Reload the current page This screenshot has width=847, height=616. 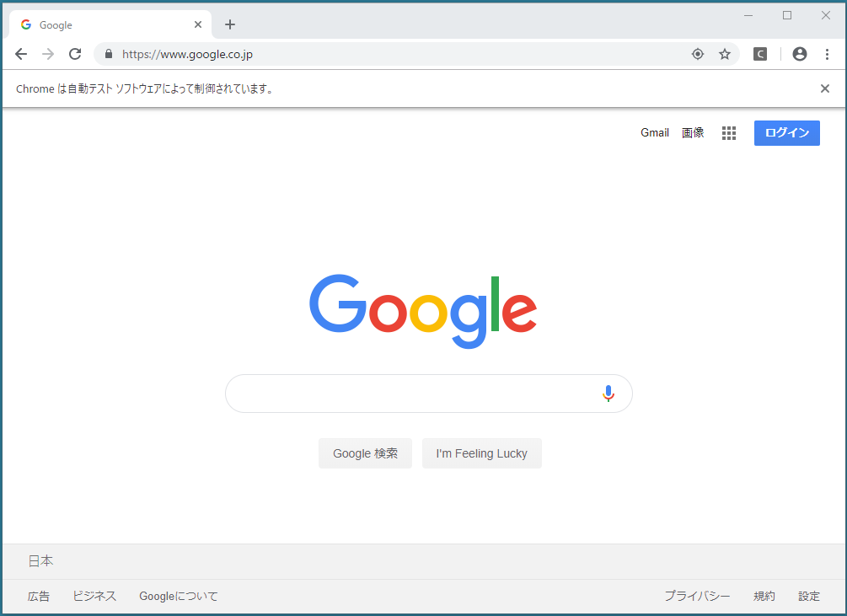[75, 54]
